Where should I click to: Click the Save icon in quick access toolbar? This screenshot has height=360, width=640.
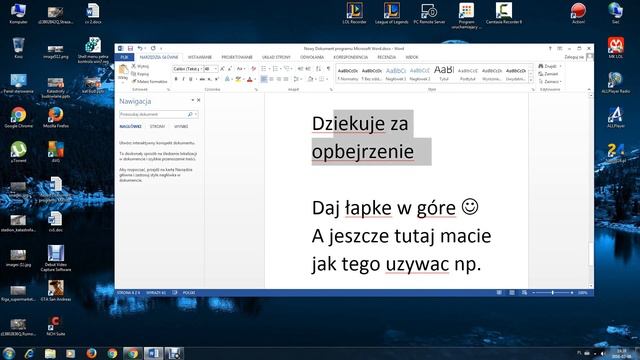click(130, 49)
